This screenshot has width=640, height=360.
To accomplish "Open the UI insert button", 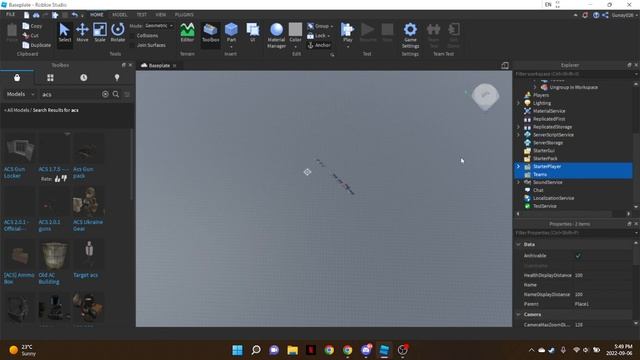I will click(253, 33).
